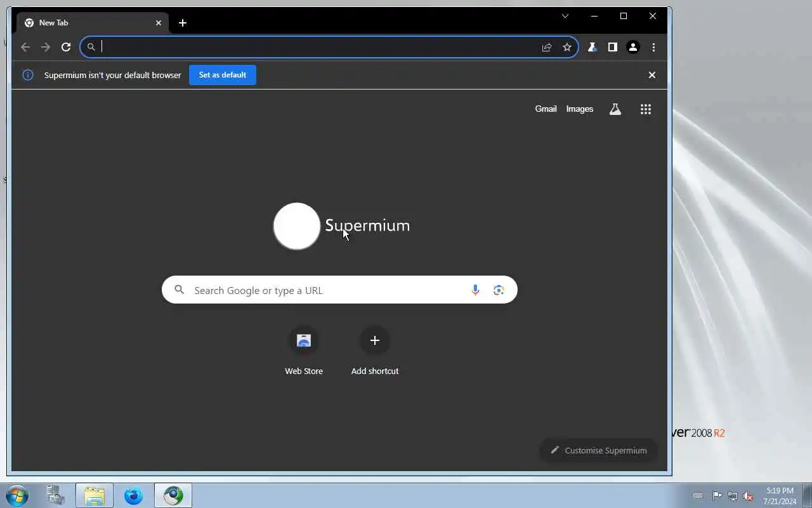Minimize the Supermium window
This screenshot has height=508, width=812.
pyautogui.click(x=594, y=17)
